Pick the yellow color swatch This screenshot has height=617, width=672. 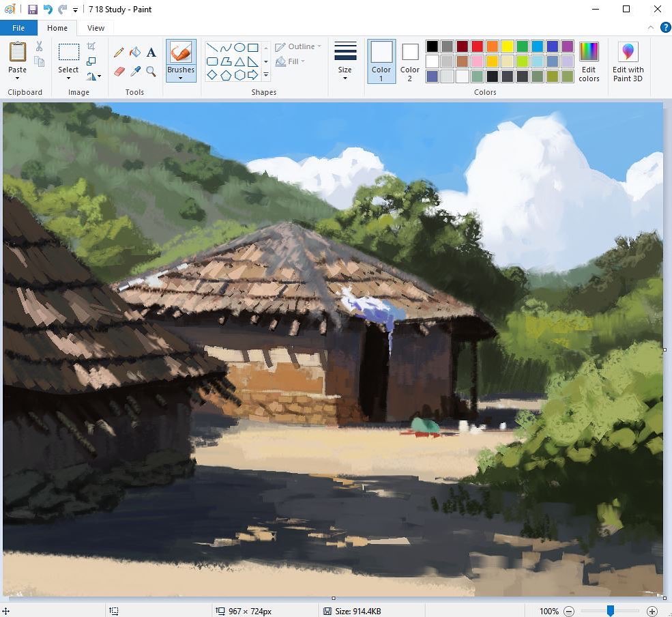(x=508, y=46)
